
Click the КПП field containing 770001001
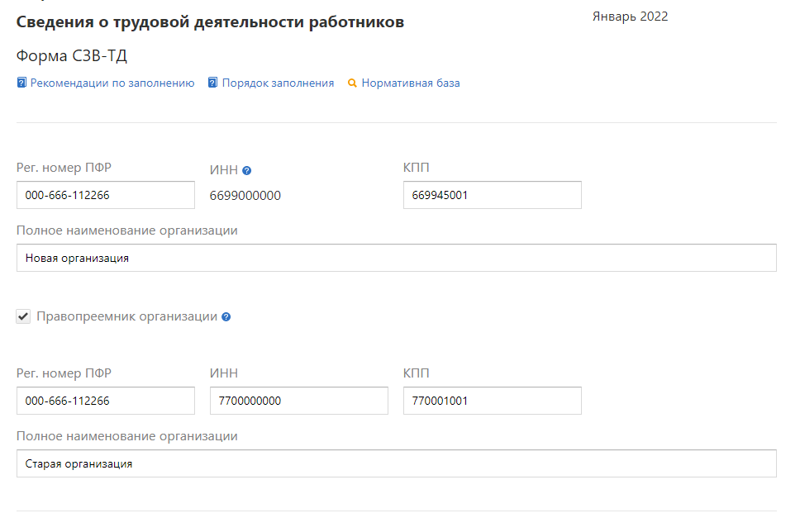[492, 401]
